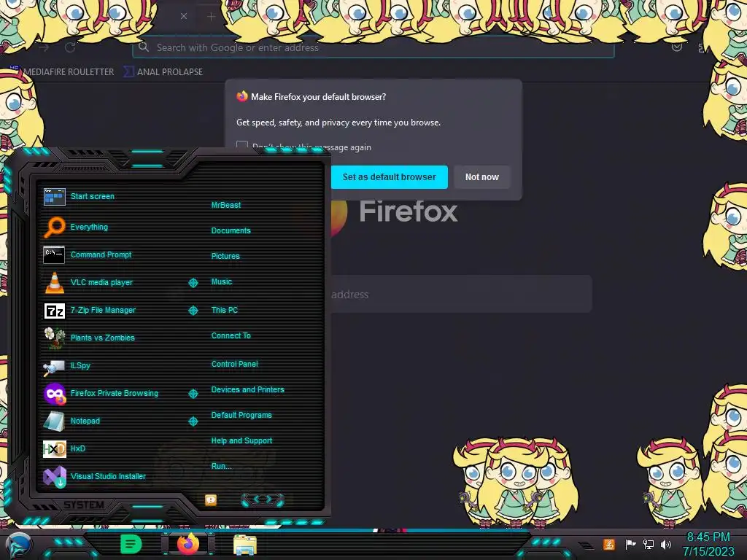Open Start screen from start menu
This screenshot has width=747, height=560.
(x=79, y=196)
